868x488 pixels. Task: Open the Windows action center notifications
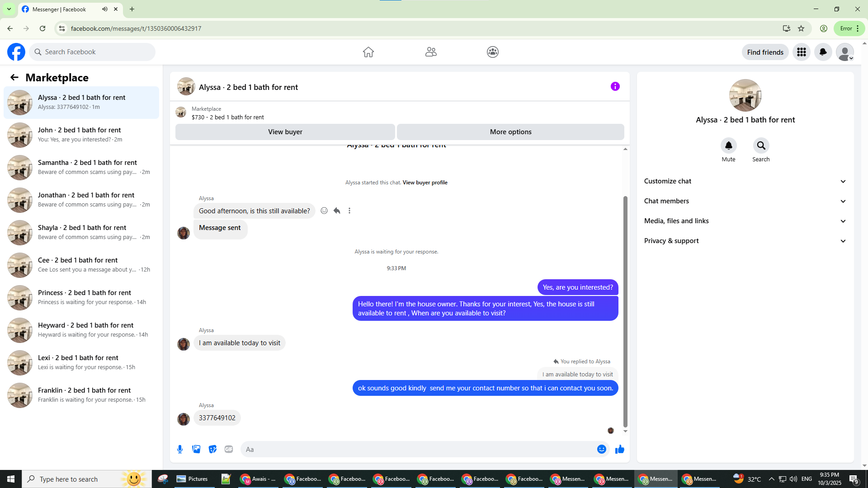tap(854, 479)
